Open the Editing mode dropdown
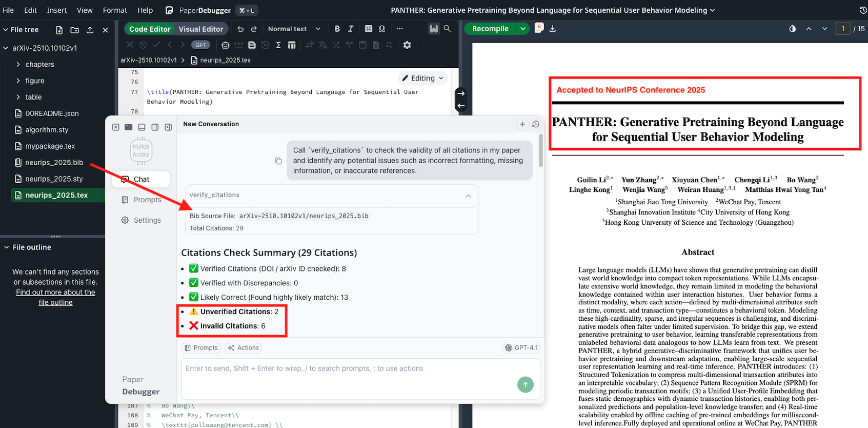The image size is (868, 428). (423, 78)
